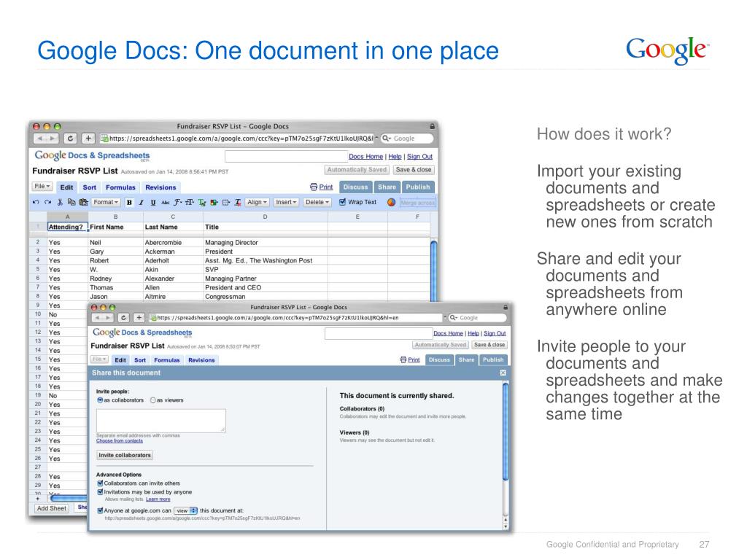Toggle 'Anyone at google.com can' checkbox
The image size is (747, 560).
[100, 510]
